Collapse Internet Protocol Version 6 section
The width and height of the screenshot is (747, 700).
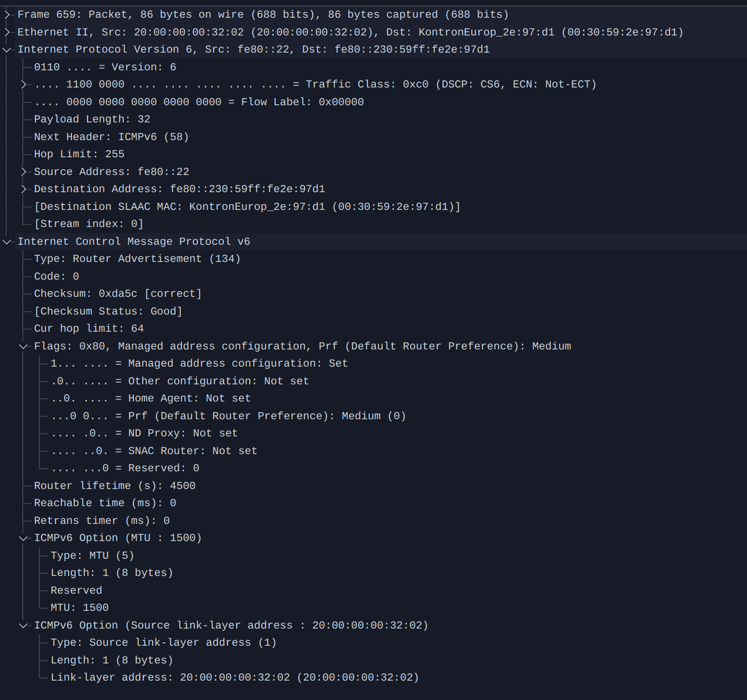7,50
